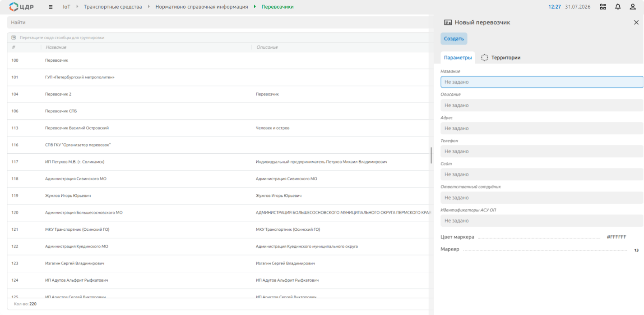Click row number 121
The image size is (644, 315).
[x=15, y=229]
